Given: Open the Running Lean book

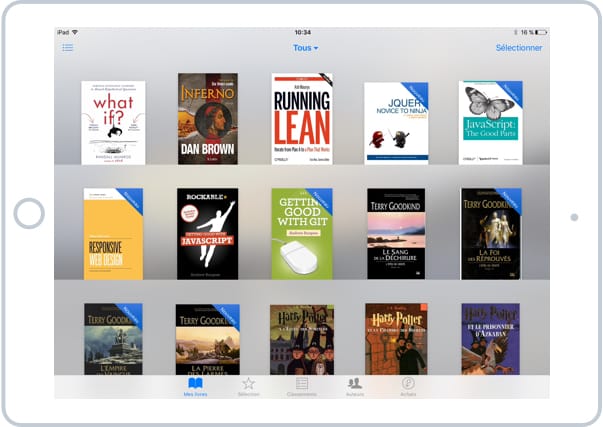Looking at the screenshot, I should point(301,119).
